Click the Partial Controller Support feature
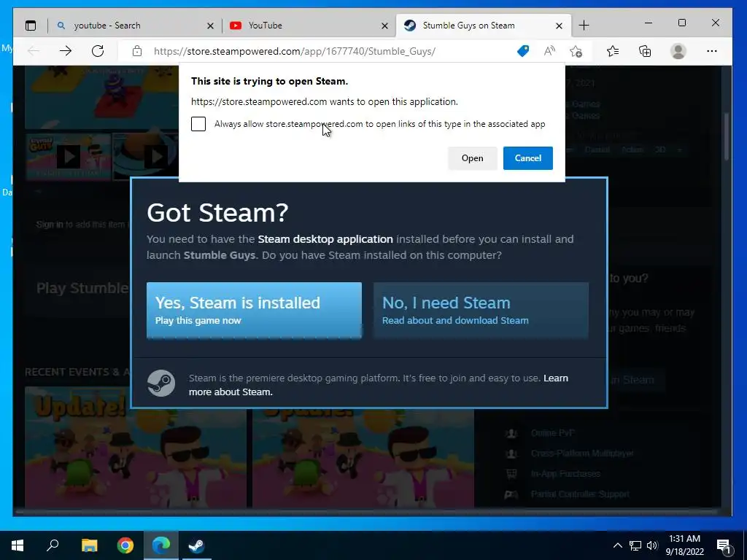The width and height of the screenshot is (747, 560). 580,494
